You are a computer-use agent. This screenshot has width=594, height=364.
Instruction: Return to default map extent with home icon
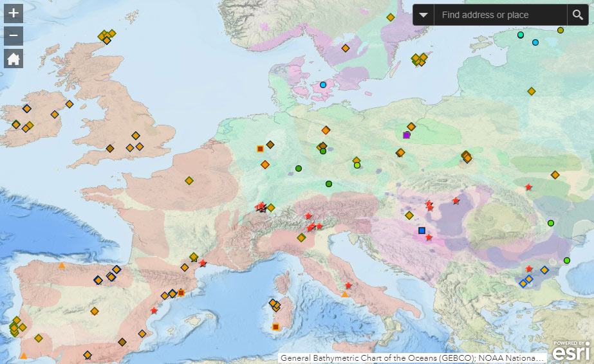click(14, 59)
